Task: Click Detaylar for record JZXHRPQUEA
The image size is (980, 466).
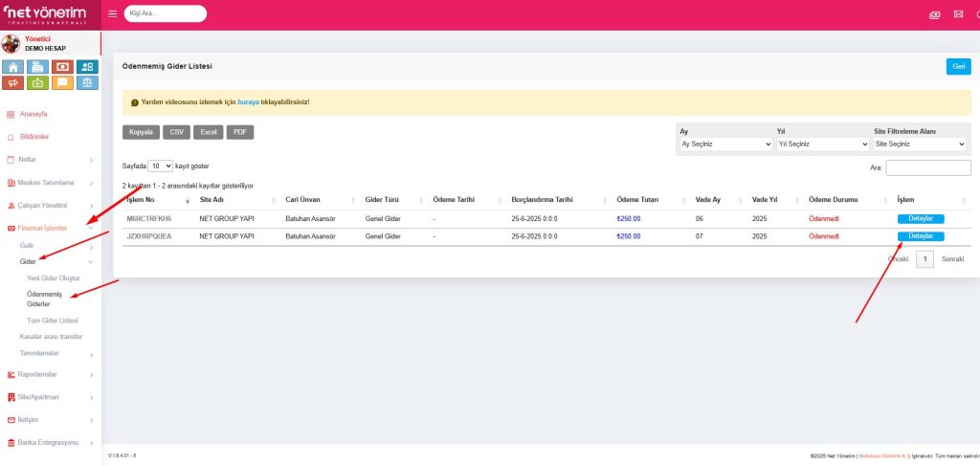Action: (920, 235)
